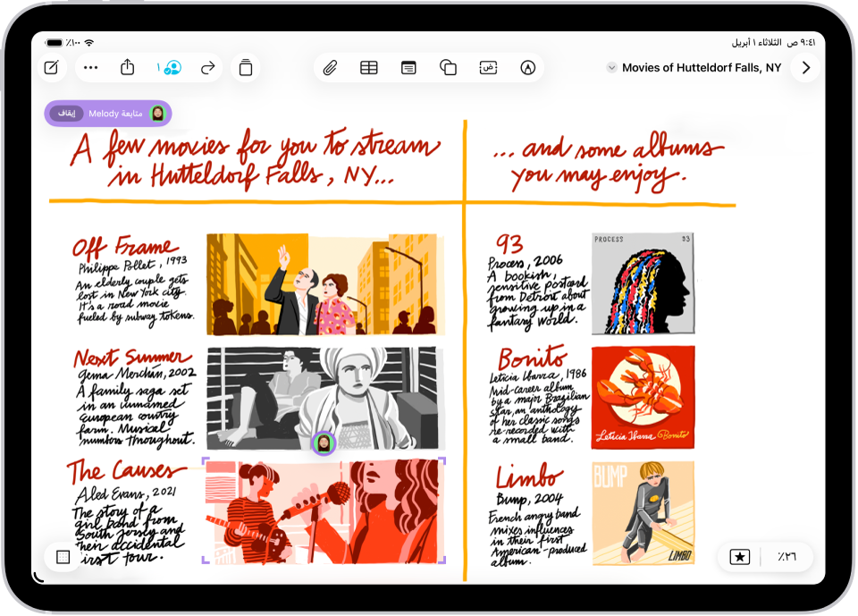Tap the 'A few movies for you' heading
The image size is (858, 616).
tap(256, 160)
